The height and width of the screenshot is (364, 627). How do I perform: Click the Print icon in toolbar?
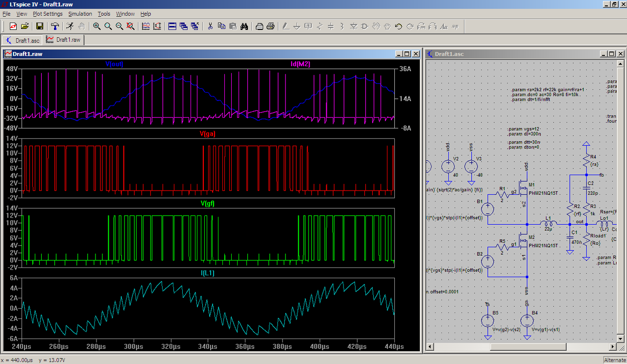coord(270,26)
